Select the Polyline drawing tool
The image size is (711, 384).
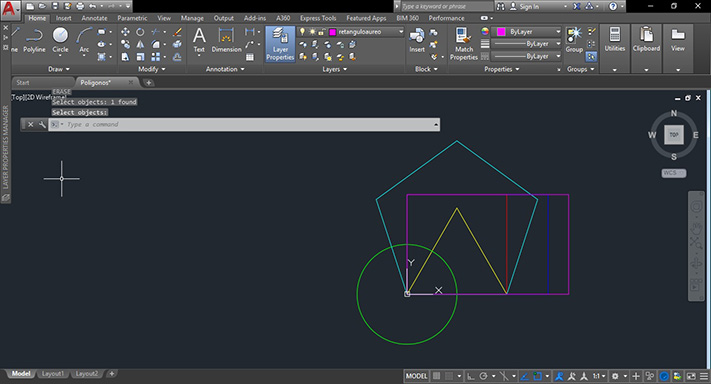[34, 40]
